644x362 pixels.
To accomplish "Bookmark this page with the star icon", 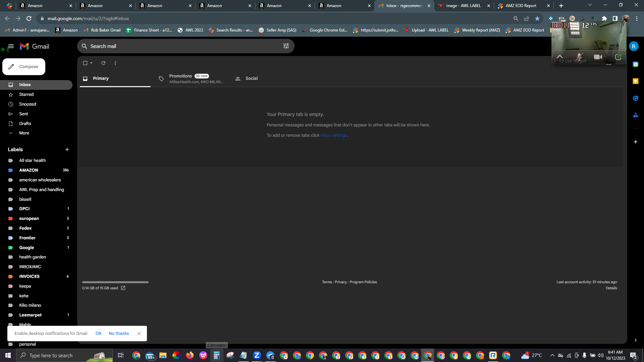I will pyautogui.click(x=537, y=19).
